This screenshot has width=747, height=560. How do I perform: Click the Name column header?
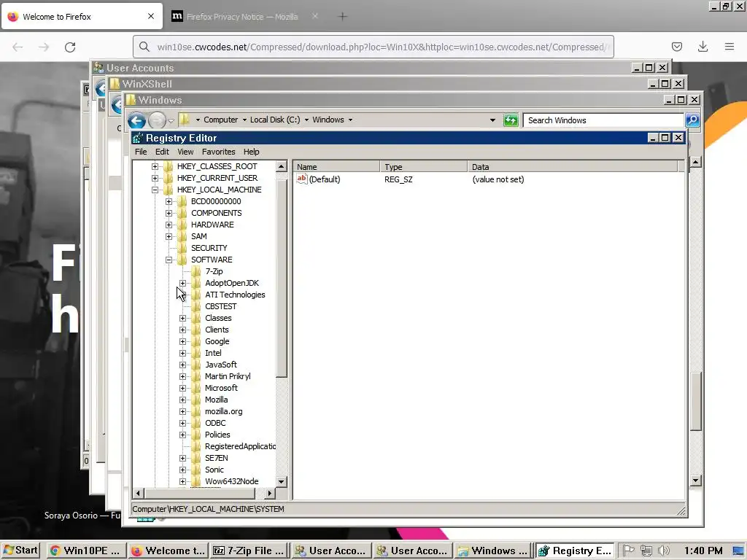(x=336, y=167)
